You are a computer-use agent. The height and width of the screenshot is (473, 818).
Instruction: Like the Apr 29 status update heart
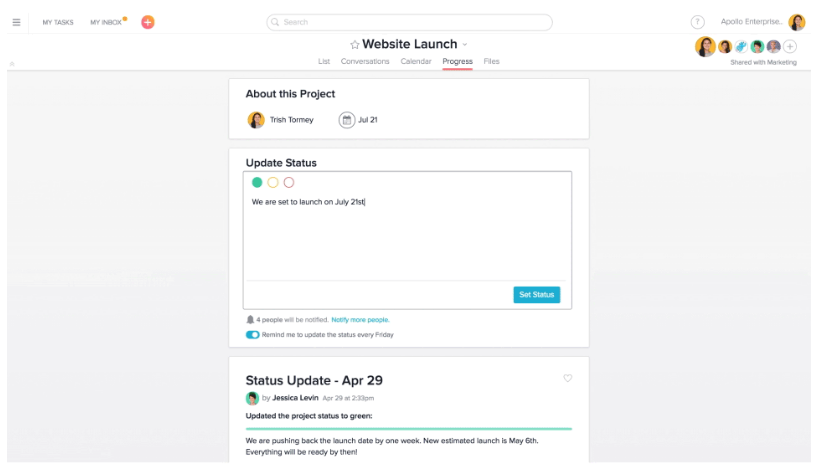pyautogui.click(x=568, y=378)
